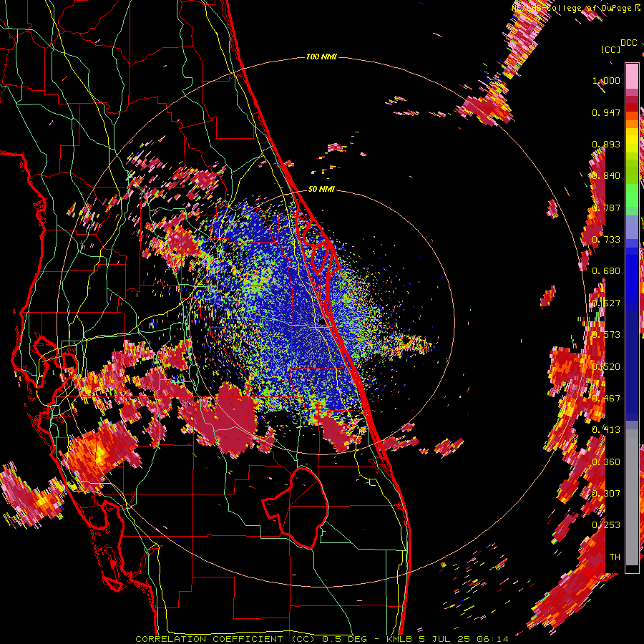Select the 0.787 scale value

[606, 208]
